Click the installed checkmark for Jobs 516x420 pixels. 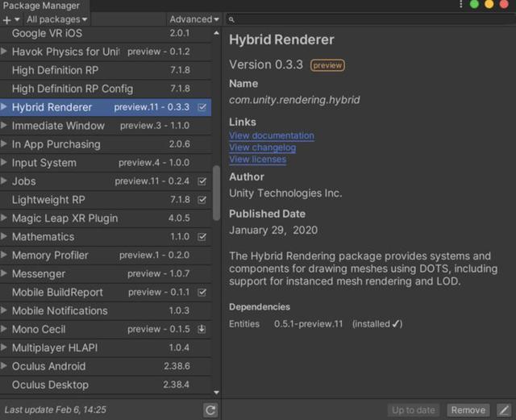pos(202,181)
